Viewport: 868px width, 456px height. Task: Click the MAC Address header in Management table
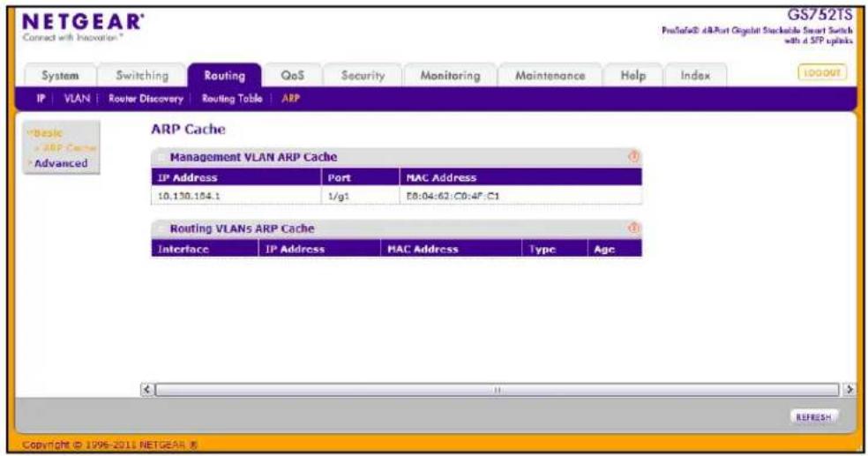tap(521, 177)
